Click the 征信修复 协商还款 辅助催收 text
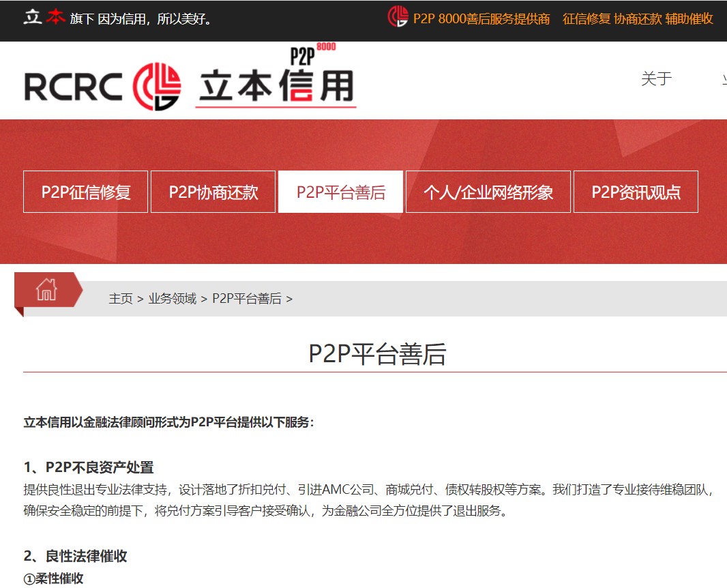This screenshot has width=727, height=588. tap(638, 19)
